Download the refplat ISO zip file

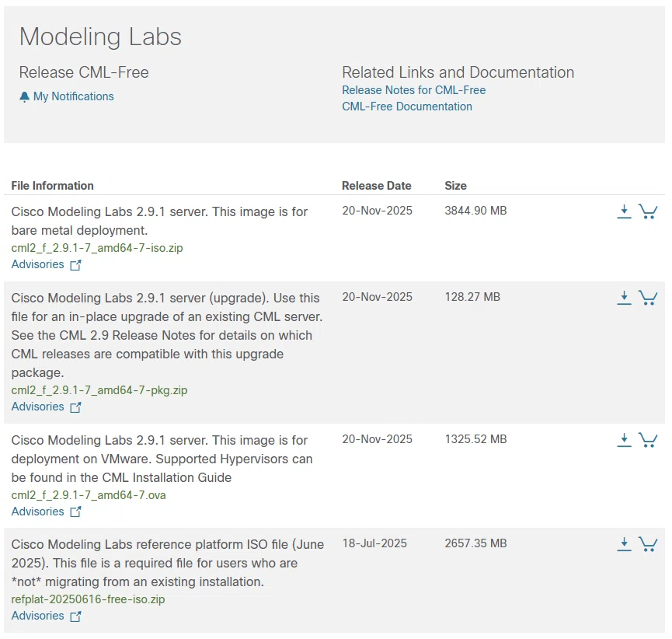624,544
